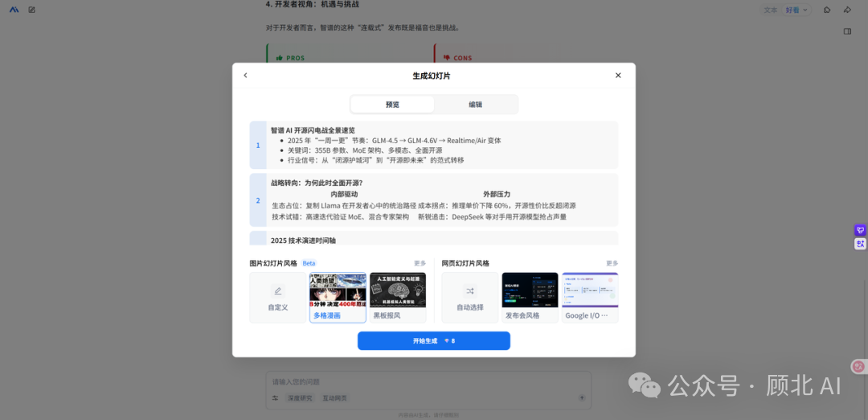The height and width of the screenshot is (420, 868).
Task: Select the 2025 技术演进时间轴 slide
Action: [433, 238]
